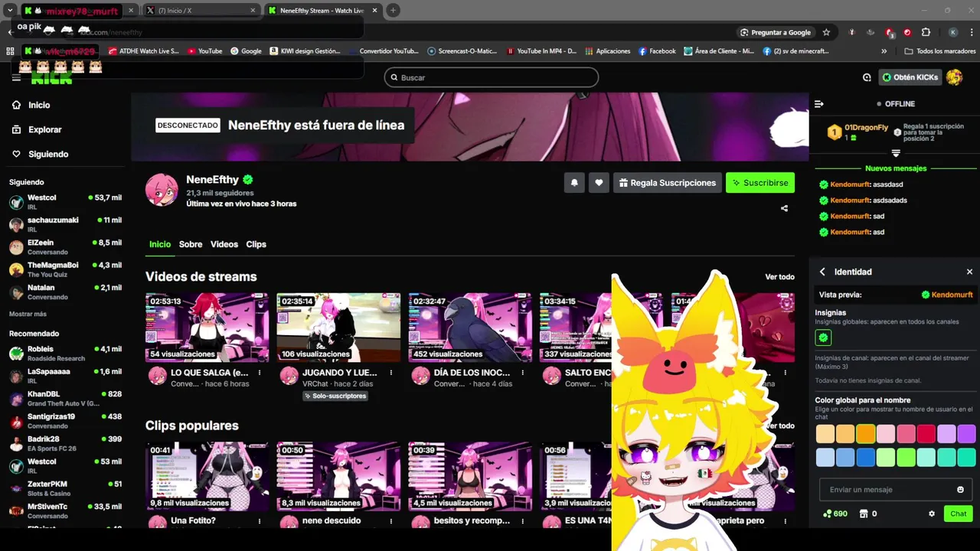980x551 pixels.
Task: Bookmark this page with star icon
Action: coord(826,32)
